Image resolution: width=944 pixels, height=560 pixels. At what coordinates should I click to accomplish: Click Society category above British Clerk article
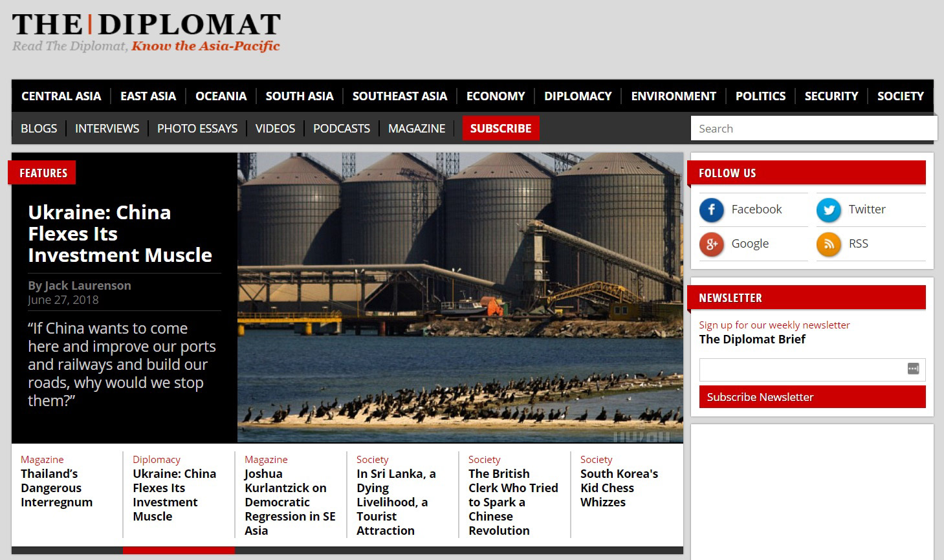pyautogui.click(x=484, y=459)
